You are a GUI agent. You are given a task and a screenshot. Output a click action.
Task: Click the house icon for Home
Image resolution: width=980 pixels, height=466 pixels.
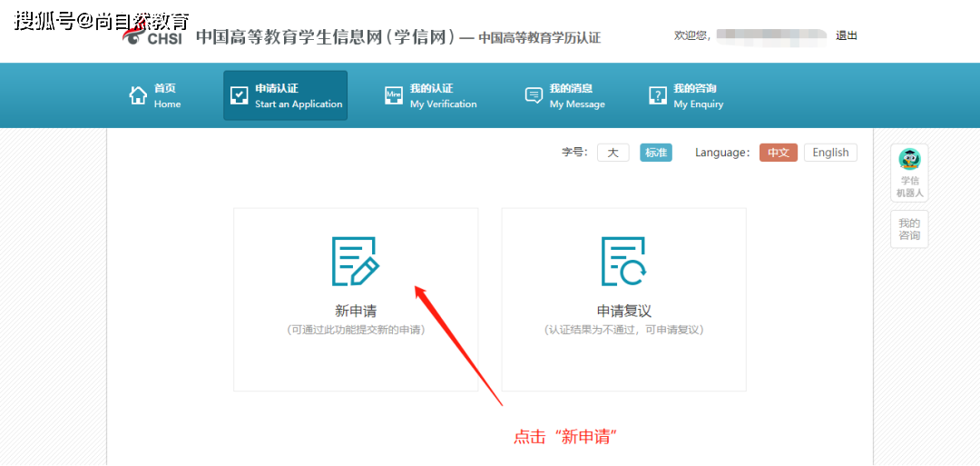(138, 95)
